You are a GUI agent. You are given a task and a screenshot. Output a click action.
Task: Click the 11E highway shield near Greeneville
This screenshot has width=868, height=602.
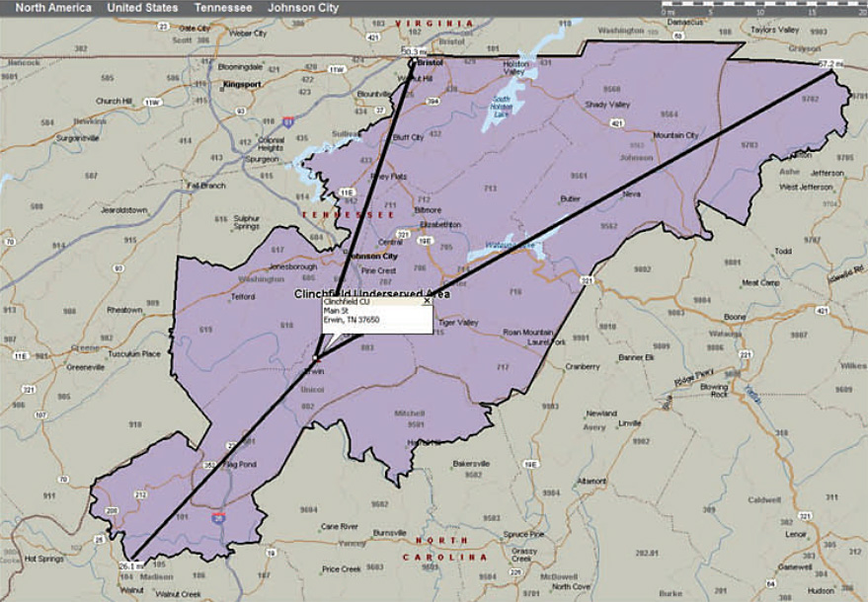coord(22,355)
